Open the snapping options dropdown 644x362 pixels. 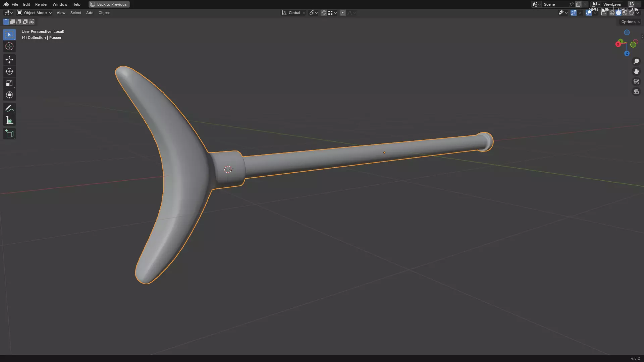coord(332,13)
